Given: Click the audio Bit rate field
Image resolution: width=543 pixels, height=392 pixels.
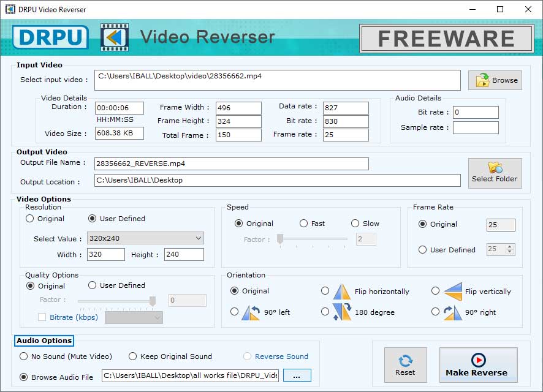Looking at the screenshot, I should tap(476, 113).
